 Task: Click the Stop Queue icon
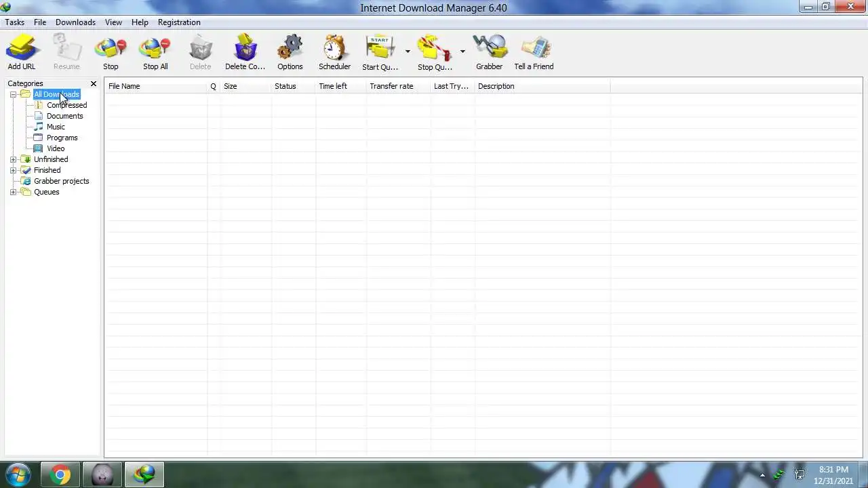435,49
